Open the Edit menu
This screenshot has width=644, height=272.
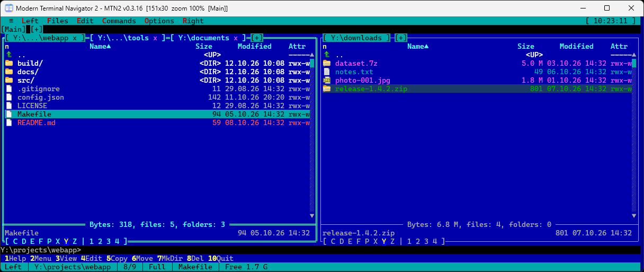coord(85,21)
